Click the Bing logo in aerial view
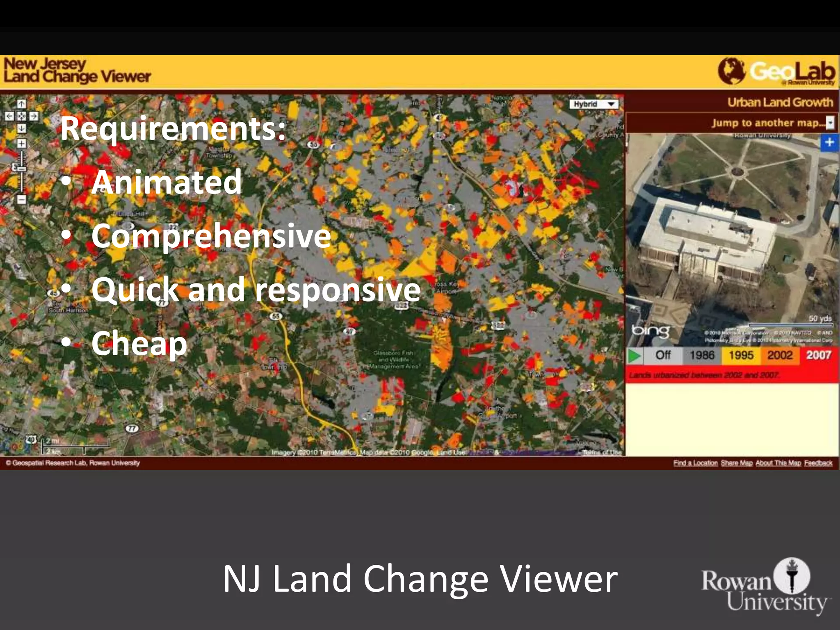This screenshot has width=840, height=630. [651, 331]
